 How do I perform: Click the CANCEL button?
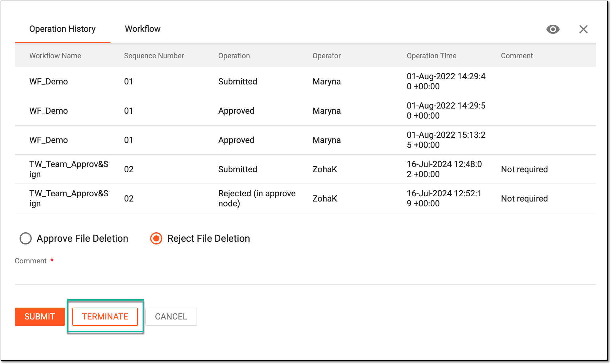[x=171, y=316]
